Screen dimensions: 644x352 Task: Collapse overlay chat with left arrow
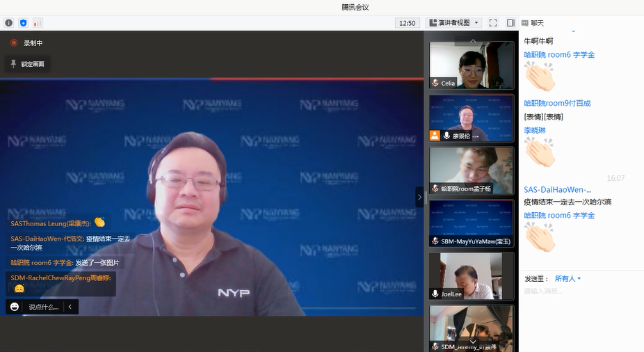(70, 307)
